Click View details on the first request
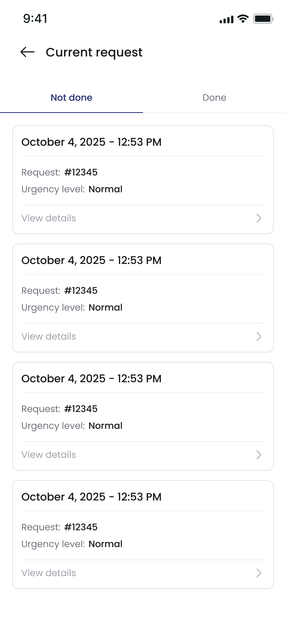This screenshot has width=286, height=644. click(48, 218)
